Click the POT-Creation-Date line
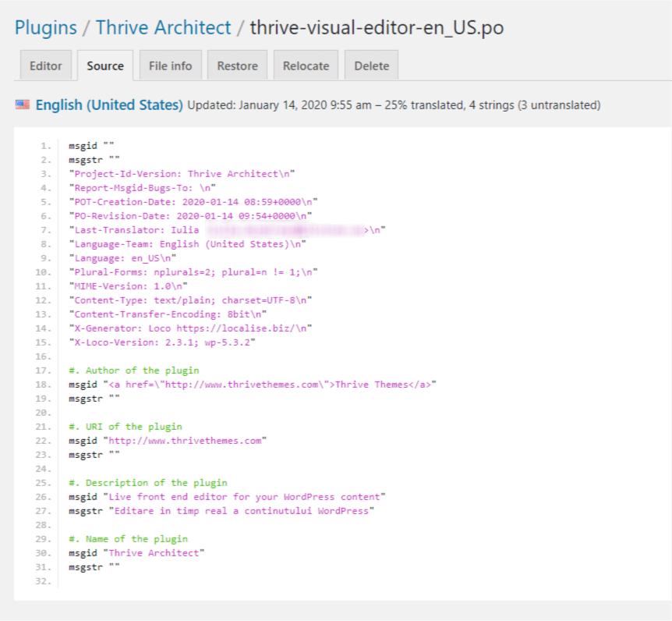 (193, 202)
